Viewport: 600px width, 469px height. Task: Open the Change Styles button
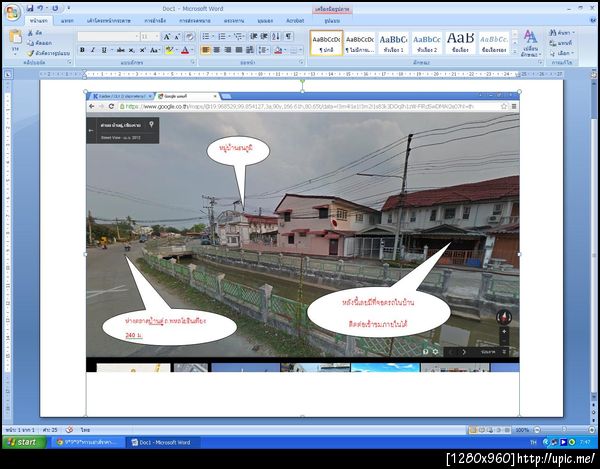click(530, 43)
